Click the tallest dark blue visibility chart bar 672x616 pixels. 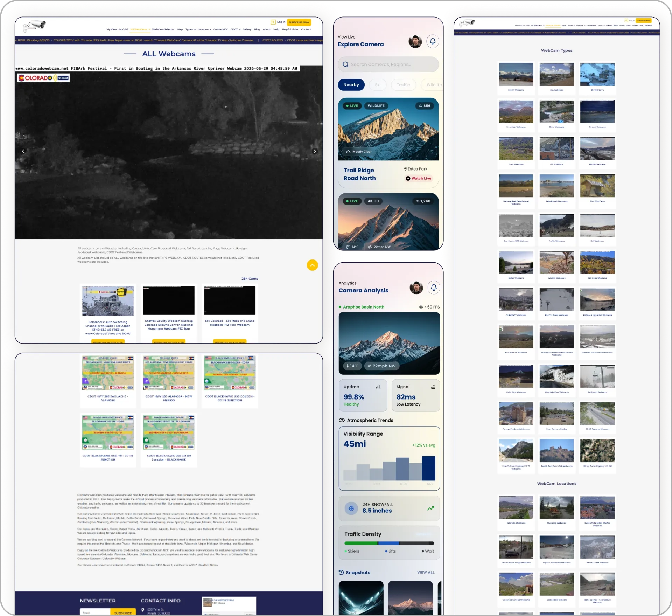pos(429,468)
